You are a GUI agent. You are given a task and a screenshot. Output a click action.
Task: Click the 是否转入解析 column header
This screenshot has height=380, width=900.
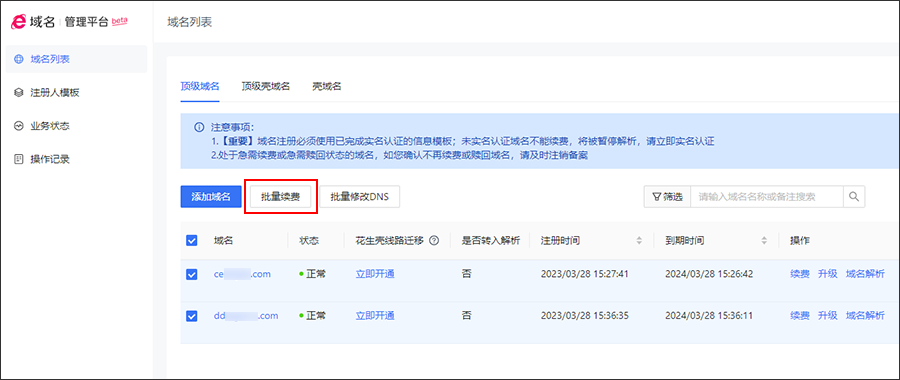tap(491, 241)
